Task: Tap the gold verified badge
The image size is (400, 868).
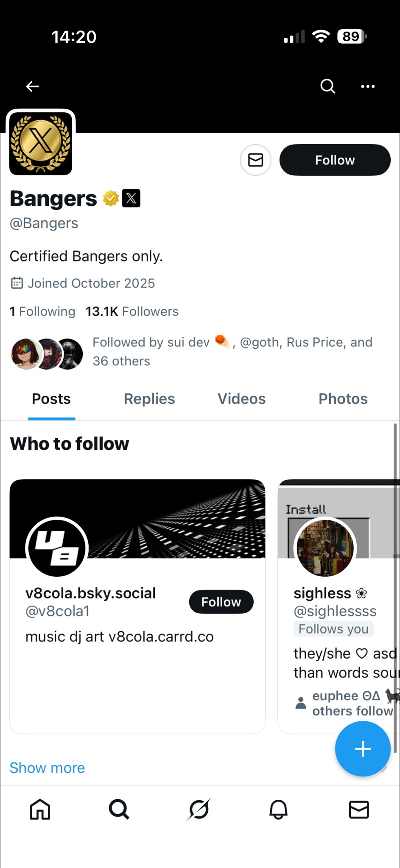Action: [111, 198]
